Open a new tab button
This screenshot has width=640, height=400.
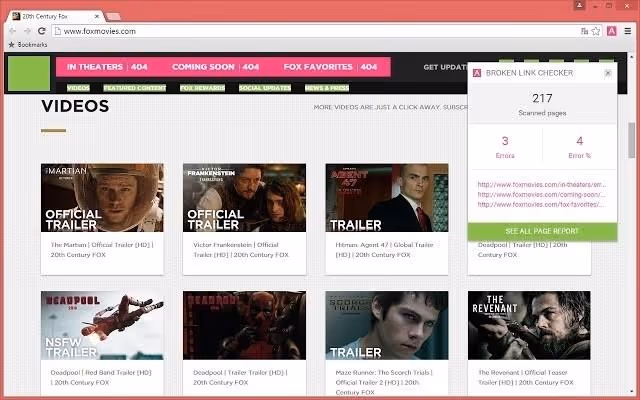point(113,16)
